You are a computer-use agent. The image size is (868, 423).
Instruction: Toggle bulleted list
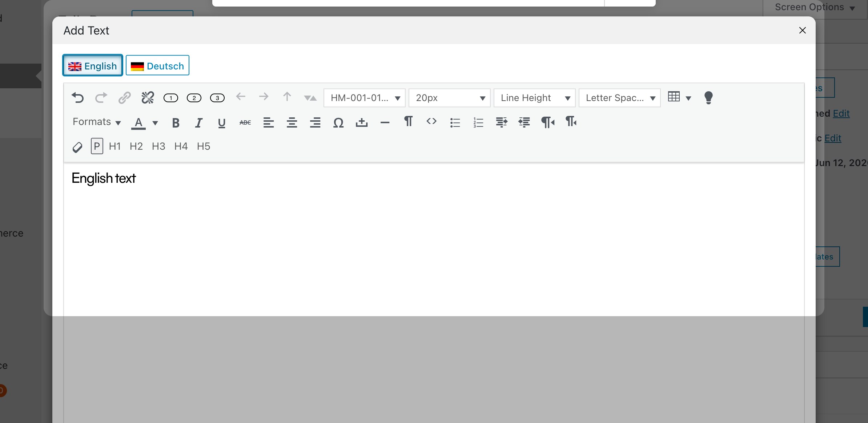(455, 123)
